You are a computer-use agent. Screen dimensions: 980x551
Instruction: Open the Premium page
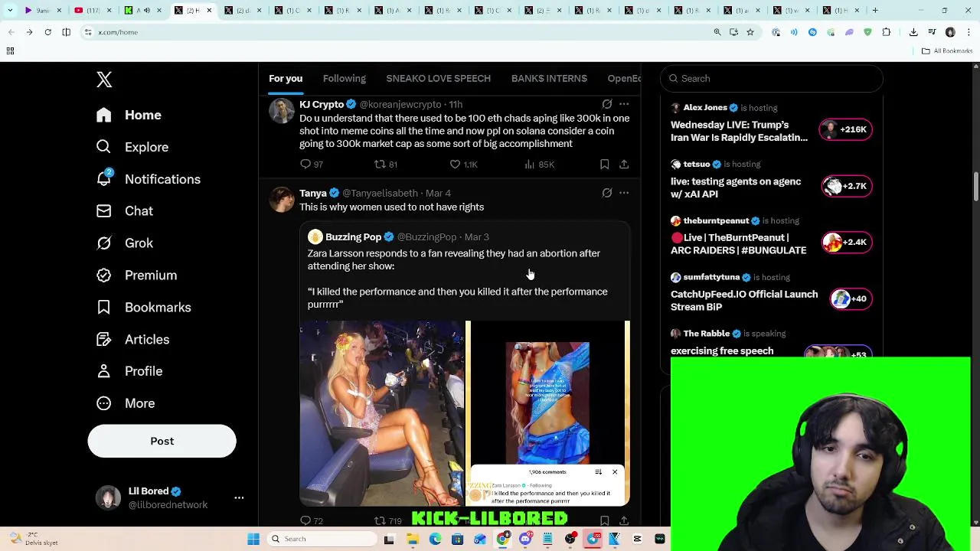pyautogui.click(x=136, y=275)
